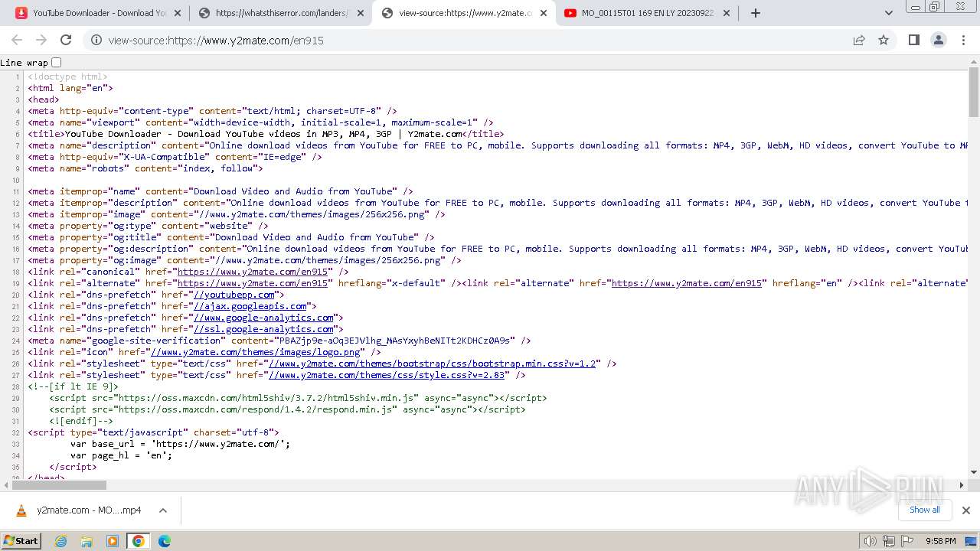The image size is (980, 551).
Task: Click the google-site-verification meta line
Action: [x=279, y=341]
